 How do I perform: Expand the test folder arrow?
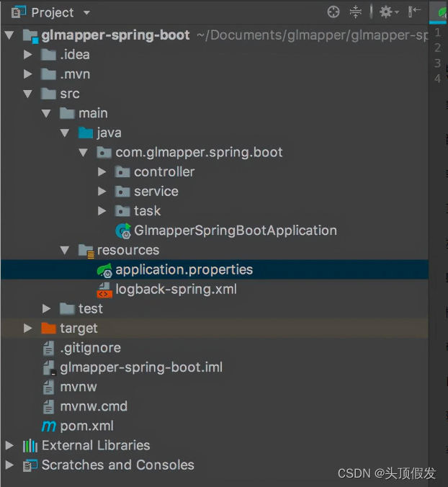(47, 309)
